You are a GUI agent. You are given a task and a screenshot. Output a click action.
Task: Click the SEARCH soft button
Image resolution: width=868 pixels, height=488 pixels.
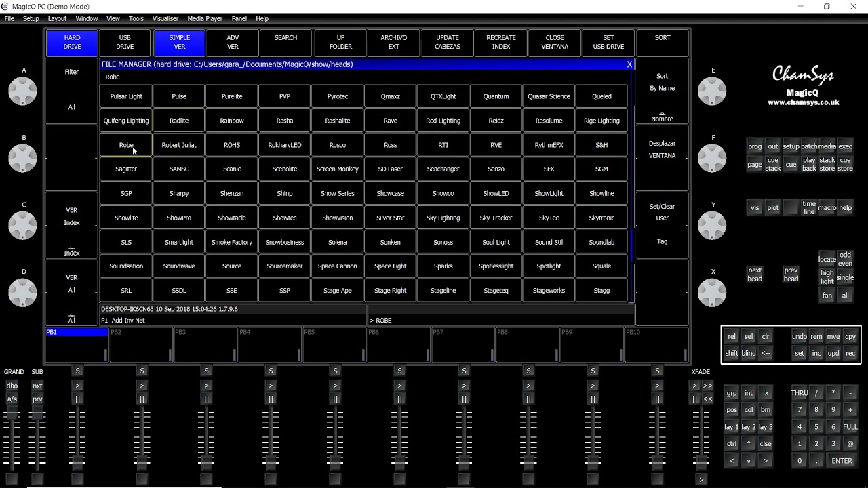tap(286, 43)
